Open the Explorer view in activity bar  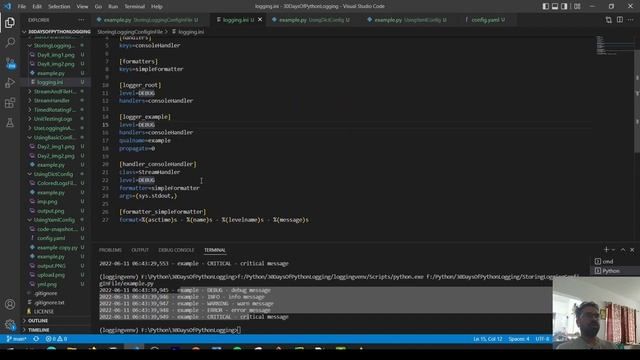(x=10, y=22)
